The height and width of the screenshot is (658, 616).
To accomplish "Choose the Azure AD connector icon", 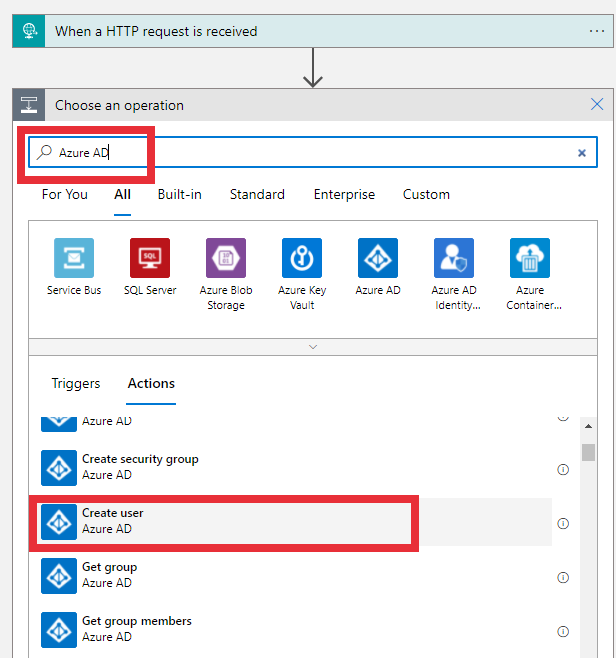I will click(x=378, y=258).
